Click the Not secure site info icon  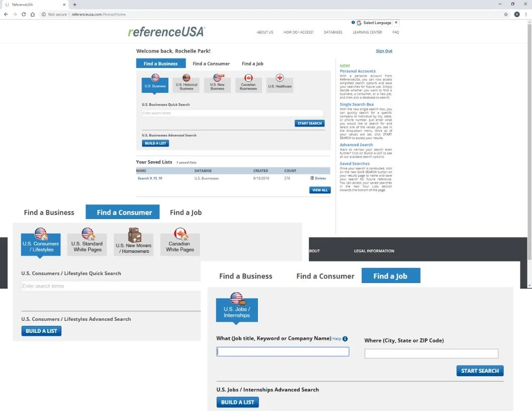coord(43,14)
